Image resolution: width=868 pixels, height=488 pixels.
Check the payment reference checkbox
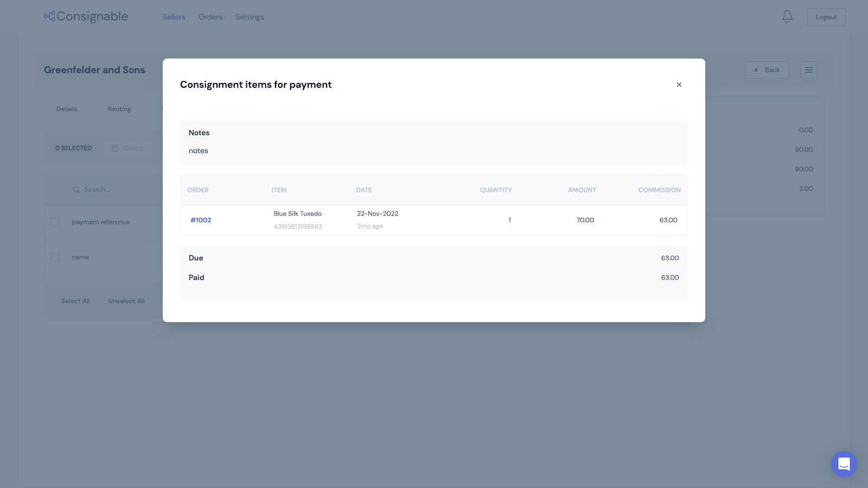(x=54, y=222)
